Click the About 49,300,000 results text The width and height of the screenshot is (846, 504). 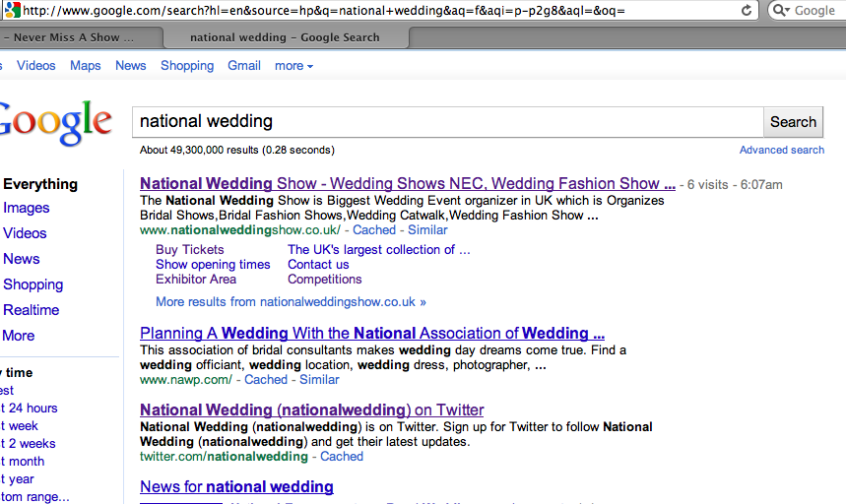click(x=236, y=150)
